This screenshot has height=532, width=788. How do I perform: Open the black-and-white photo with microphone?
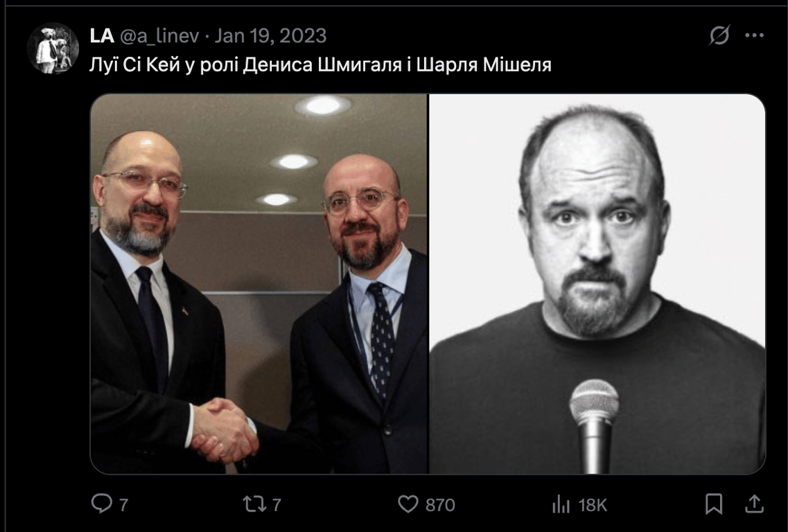[597, 284]
